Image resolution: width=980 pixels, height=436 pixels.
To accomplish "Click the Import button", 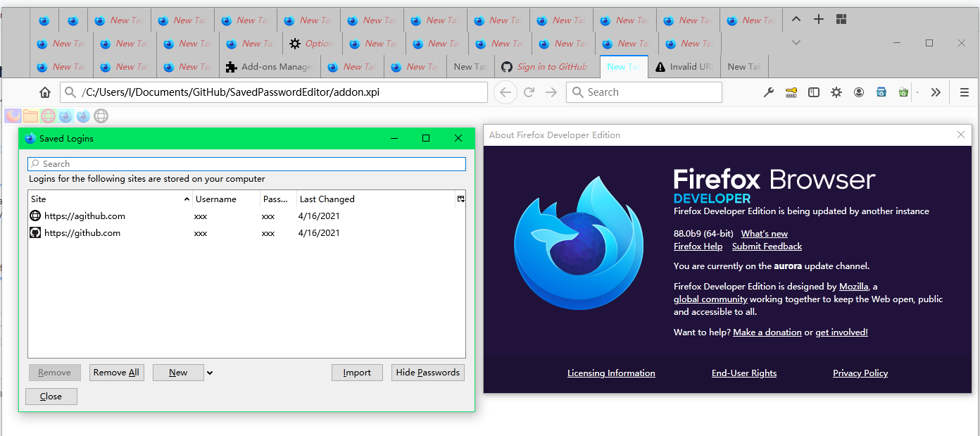I will (357, 373).
